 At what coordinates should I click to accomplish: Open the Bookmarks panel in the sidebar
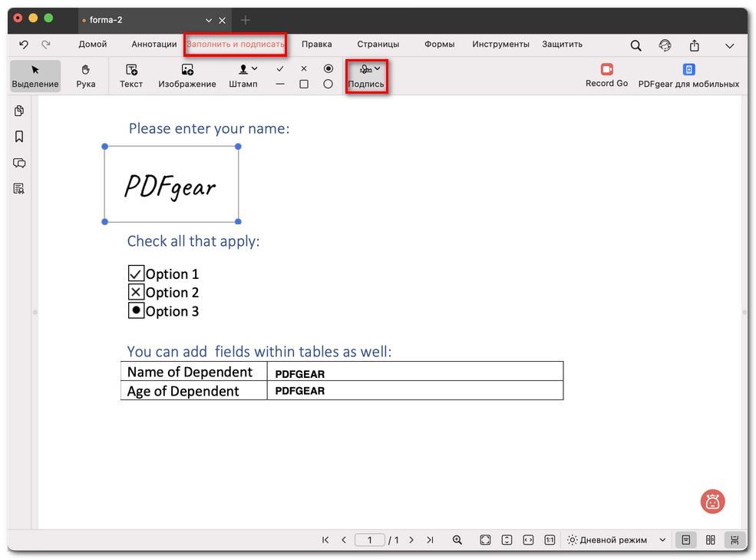[x=18, y=136]
